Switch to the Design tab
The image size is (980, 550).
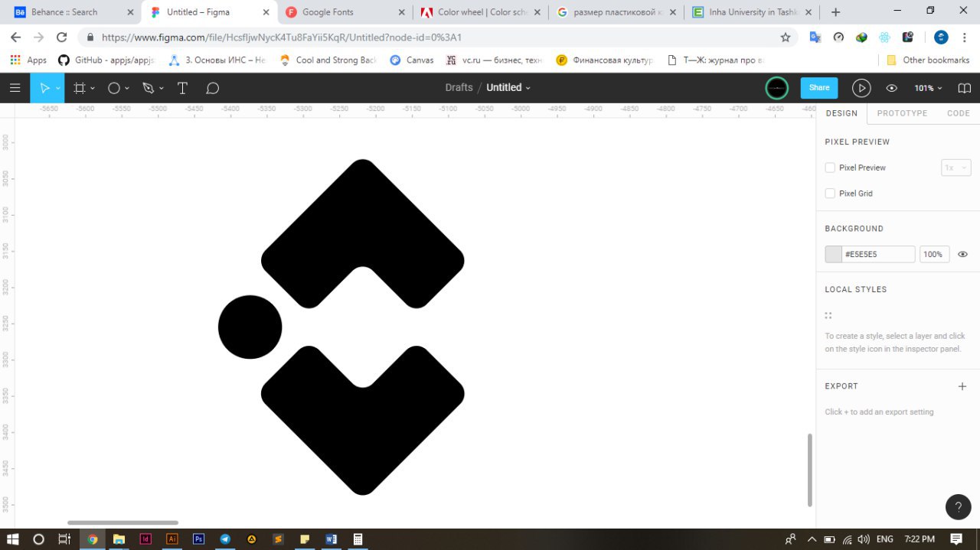click(x=841, y=113)
